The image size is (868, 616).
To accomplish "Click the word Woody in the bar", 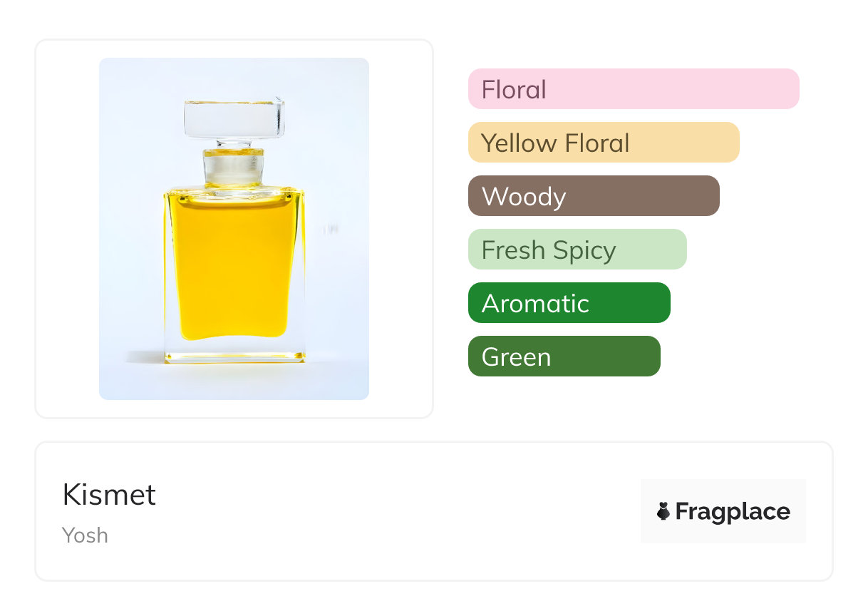I will [x=524, y=196].
